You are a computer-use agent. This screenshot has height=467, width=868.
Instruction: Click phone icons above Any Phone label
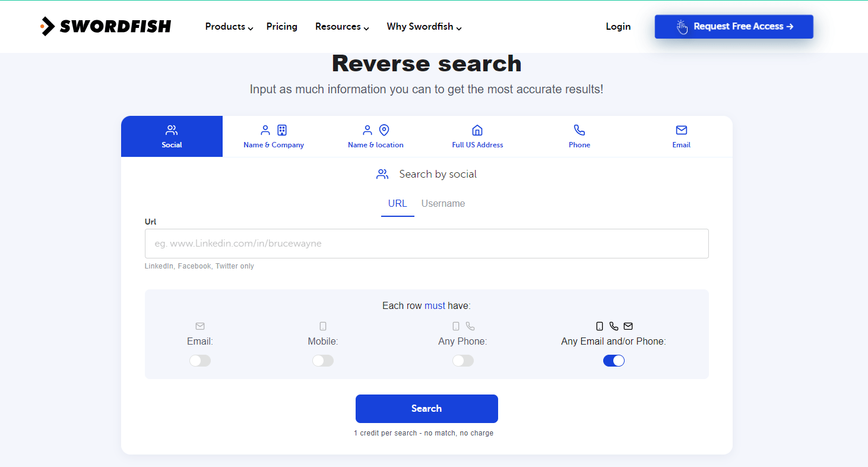(x=463, y=326)
